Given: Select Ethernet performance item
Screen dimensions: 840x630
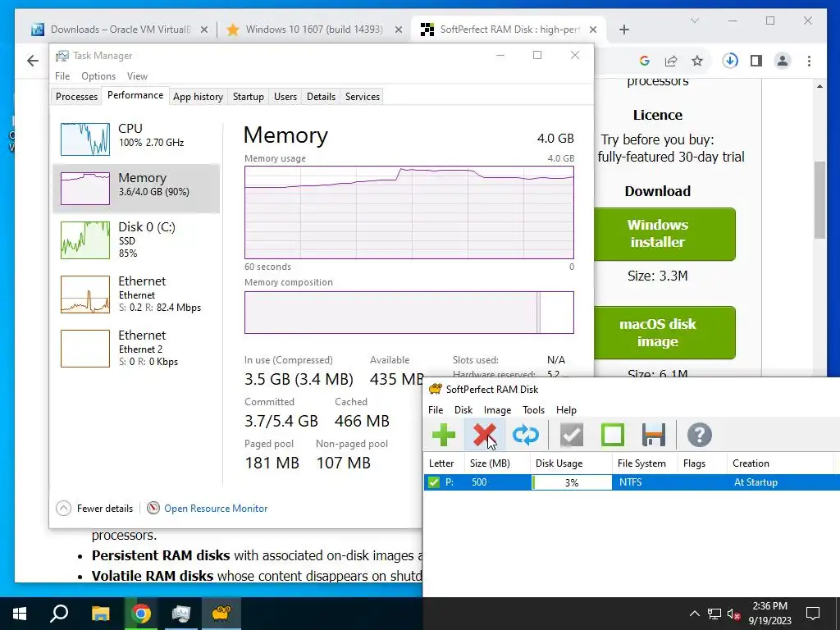Looking at the screenshot, I should click(136, 294).
